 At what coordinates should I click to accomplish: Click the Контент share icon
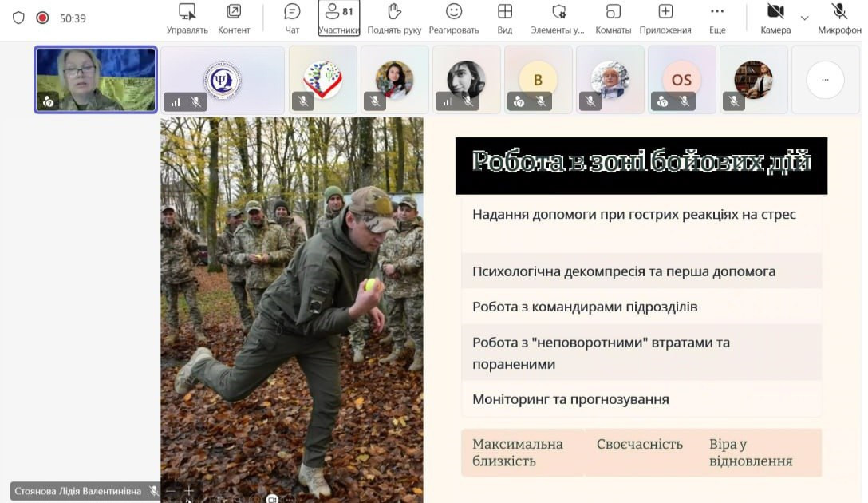[x=234, y=18]
